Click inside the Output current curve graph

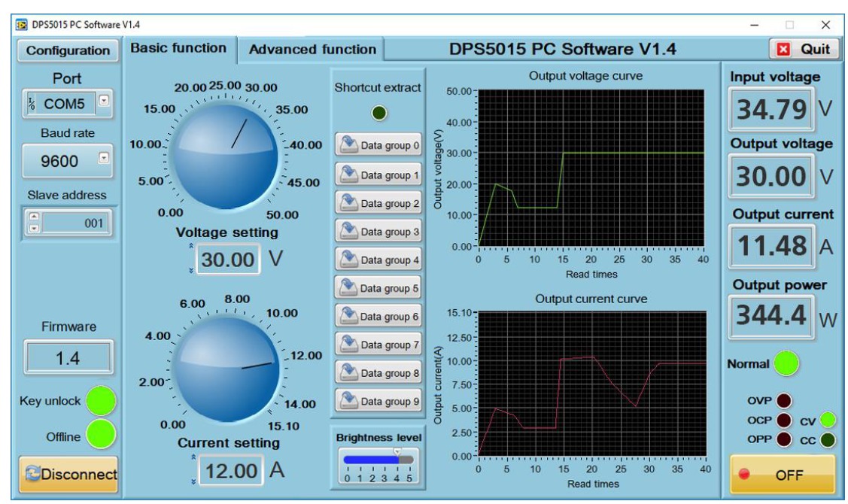592,384
